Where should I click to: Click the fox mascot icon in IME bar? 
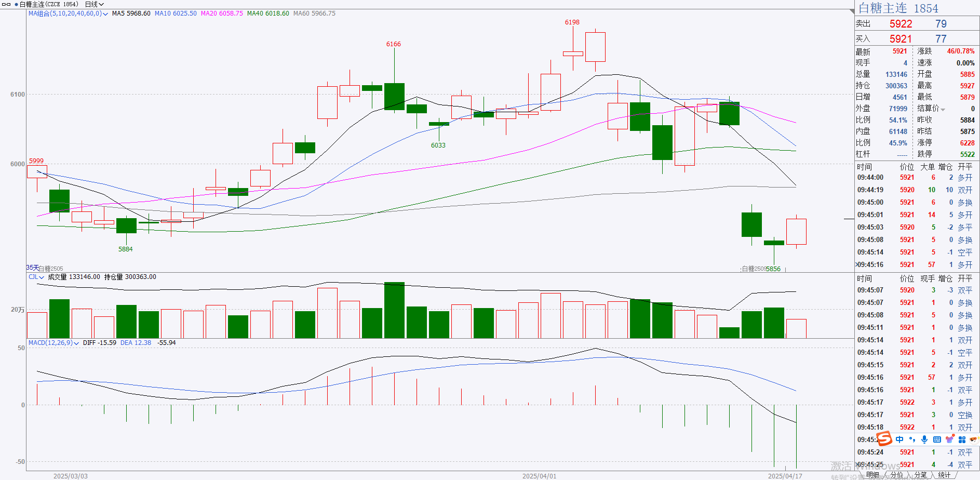coord(973,439)
